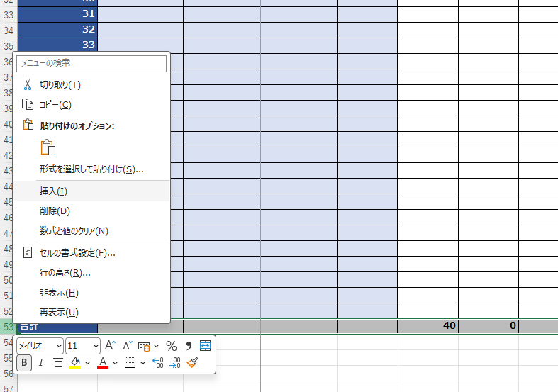Image resolution: width=558 pixels, height=392 pixels.
Task: Open セルの書式設定(F)... dialog
Action: point(77,253)
